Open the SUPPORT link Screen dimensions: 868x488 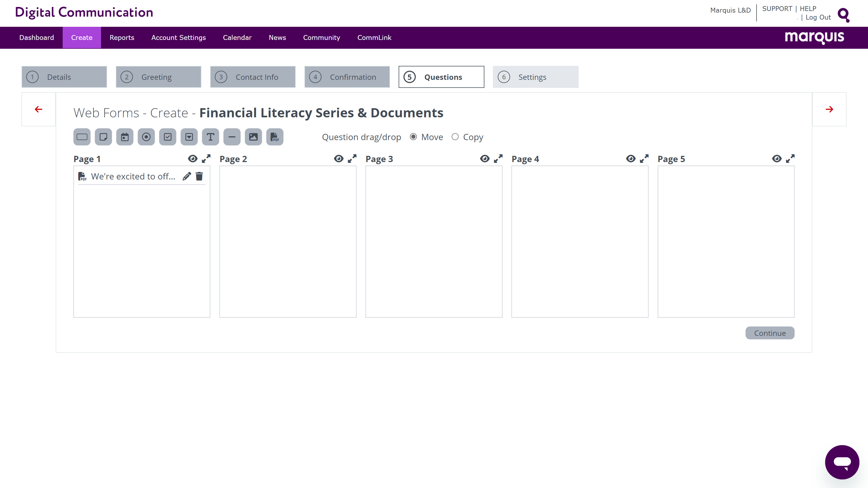777,8
